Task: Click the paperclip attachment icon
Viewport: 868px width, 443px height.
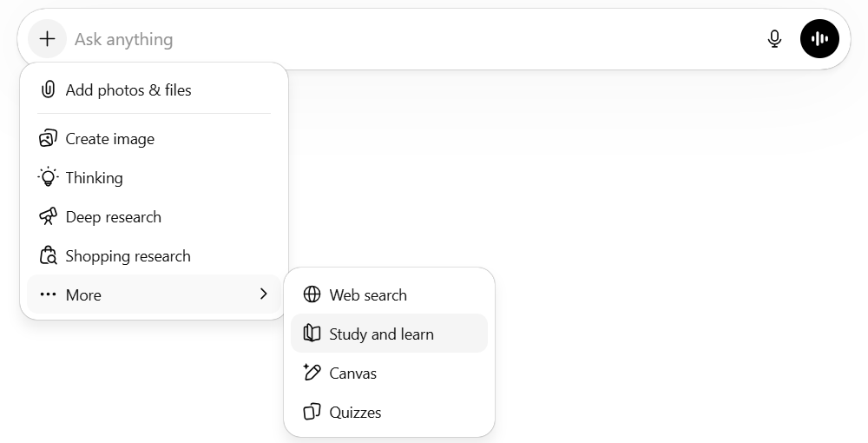Action: pyautogui.click(x=49, y=89)
